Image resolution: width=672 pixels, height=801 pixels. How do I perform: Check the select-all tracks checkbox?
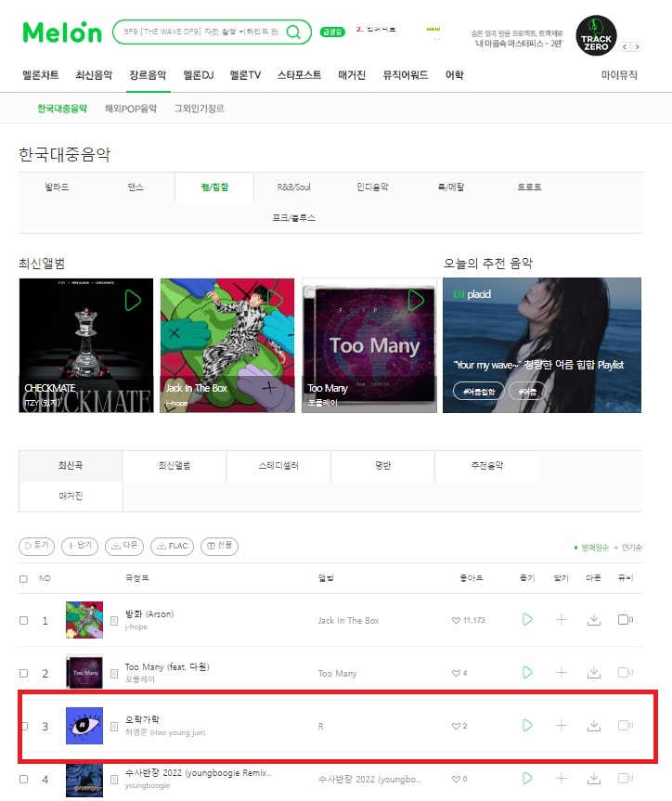pos(23,579)
